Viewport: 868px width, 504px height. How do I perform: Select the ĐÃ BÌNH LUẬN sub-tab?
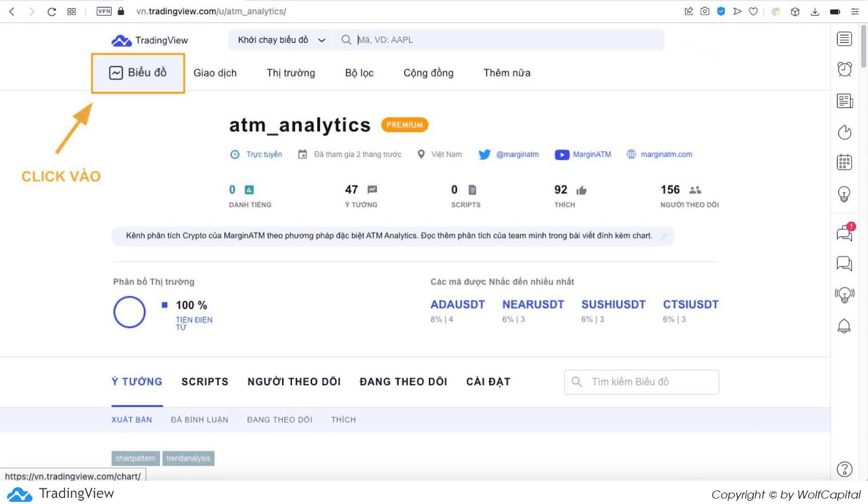click(199, 420)
